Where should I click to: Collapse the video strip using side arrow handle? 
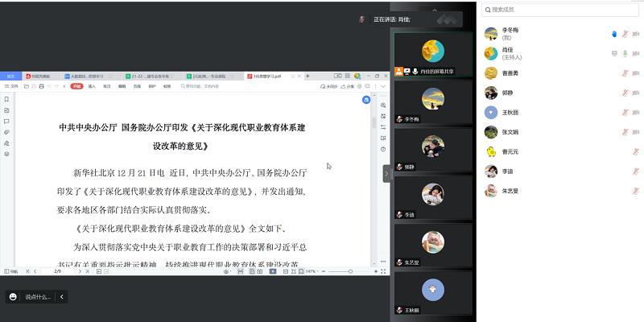[x=386, y=173]
